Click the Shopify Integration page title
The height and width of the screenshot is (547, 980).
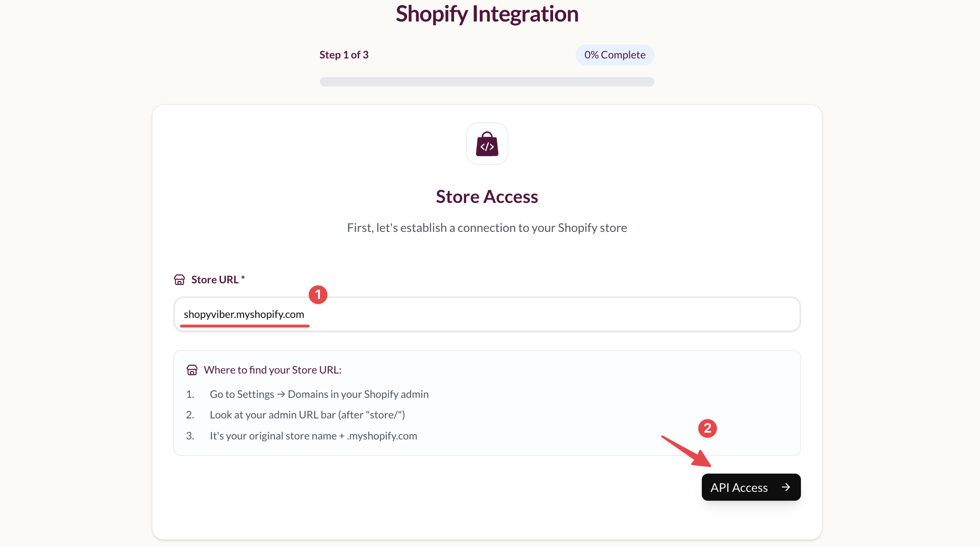pos(487,14)
